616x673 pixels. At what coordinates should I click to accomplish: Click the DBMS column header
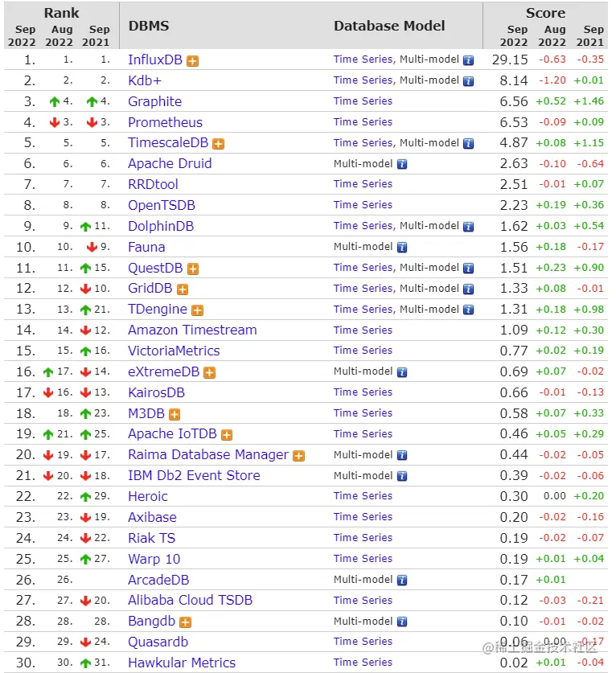[149, 26]
